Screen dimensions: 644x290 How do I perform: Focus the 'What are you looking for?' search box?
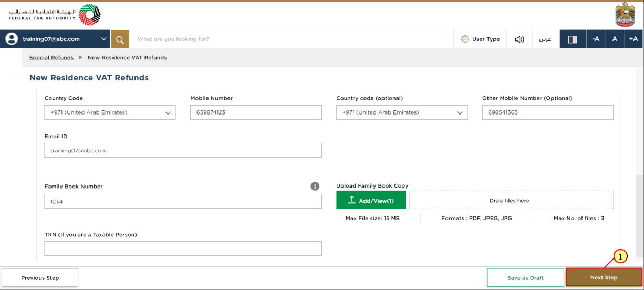[x=291, y=39]
